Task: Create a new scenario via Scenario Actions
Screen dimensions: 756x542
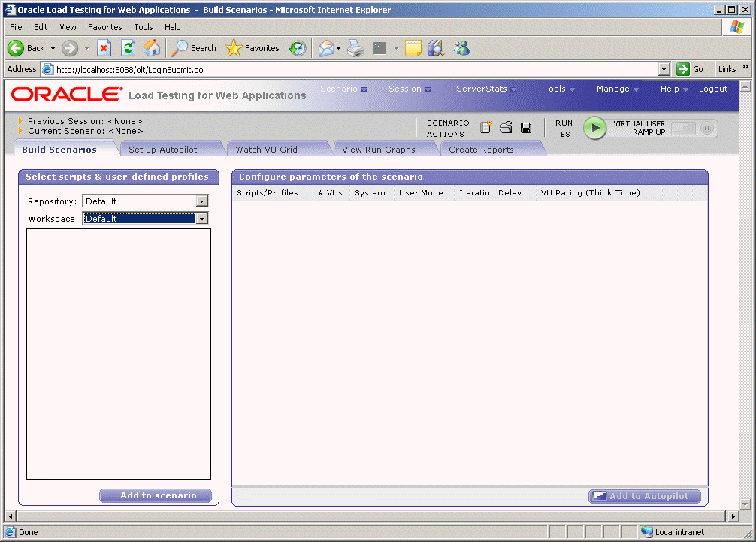Action: (x=485, y=127)
